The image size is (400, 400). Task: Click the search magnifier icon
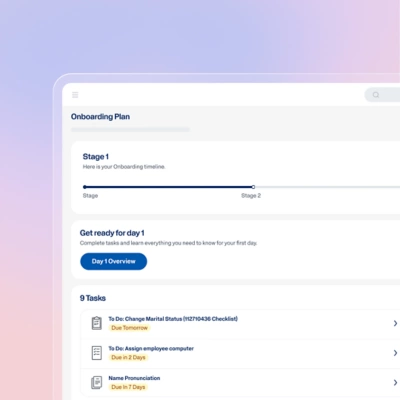(376, 95)
